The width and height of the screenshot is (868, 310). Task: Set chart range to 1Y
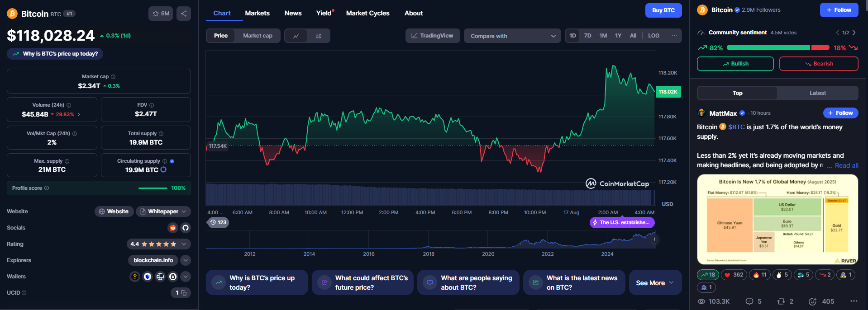pos(618,36)
